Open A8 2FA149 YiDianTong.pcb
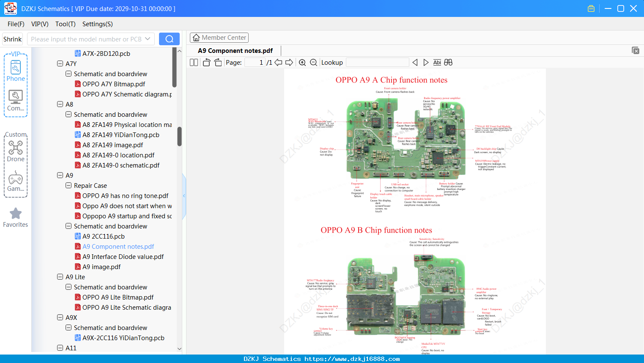This screenshot has height=363, width=644. coord(121,135)
